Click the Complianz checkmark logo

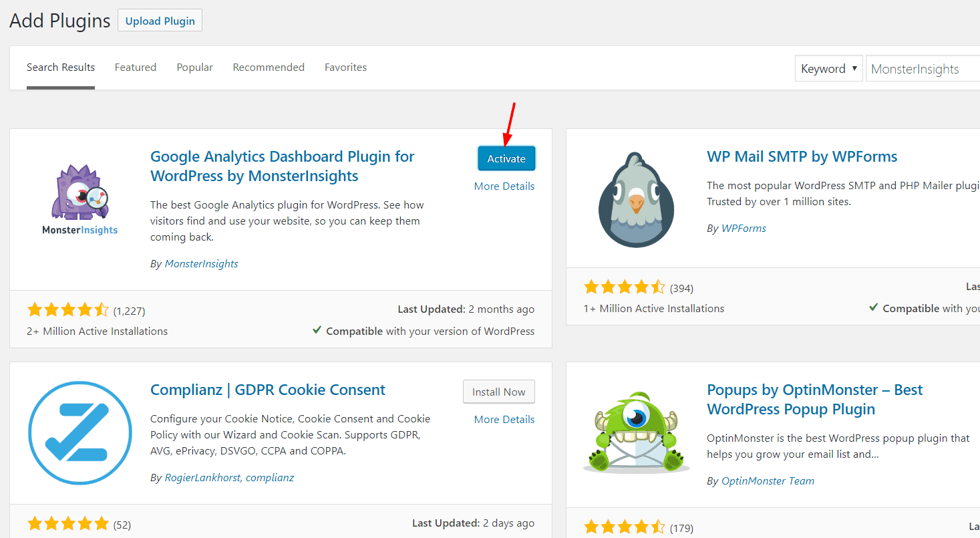pyautogui.click(x=80, y=433)
